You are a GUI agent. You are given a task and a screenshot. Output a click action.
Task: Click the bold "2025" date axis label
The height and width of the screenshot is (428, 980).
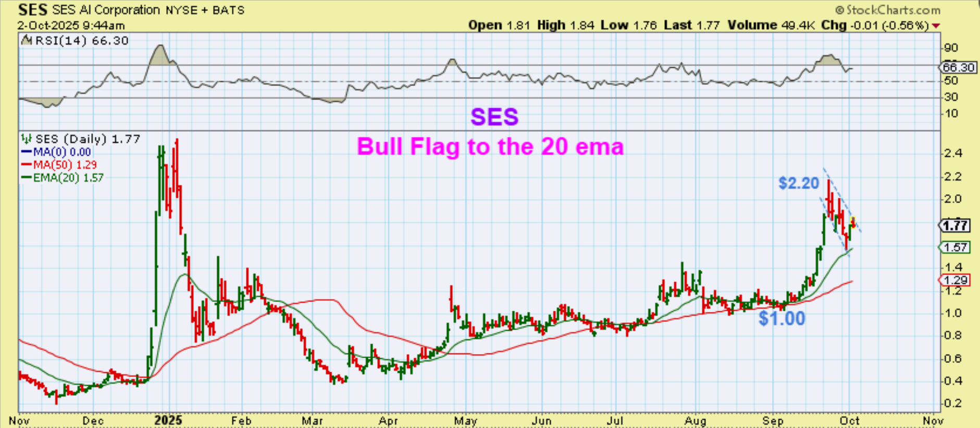[x=168, y=420]
